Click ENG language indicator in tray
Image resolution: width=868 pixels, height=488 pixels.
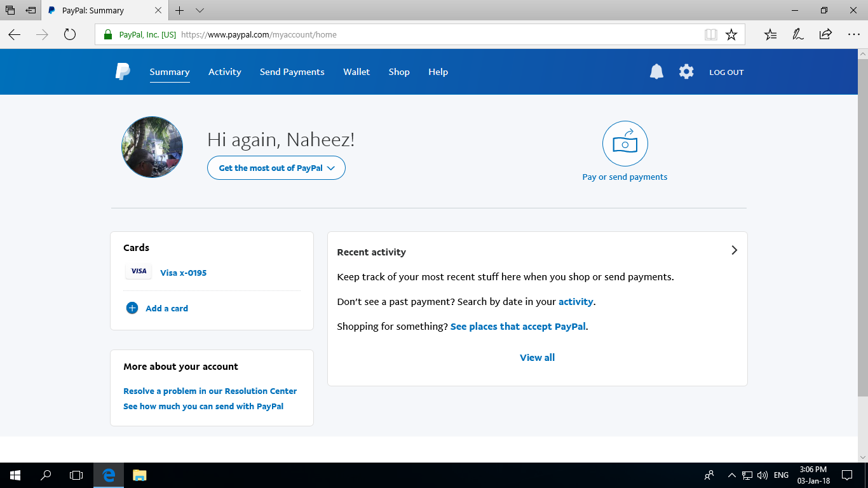(781, 475)
